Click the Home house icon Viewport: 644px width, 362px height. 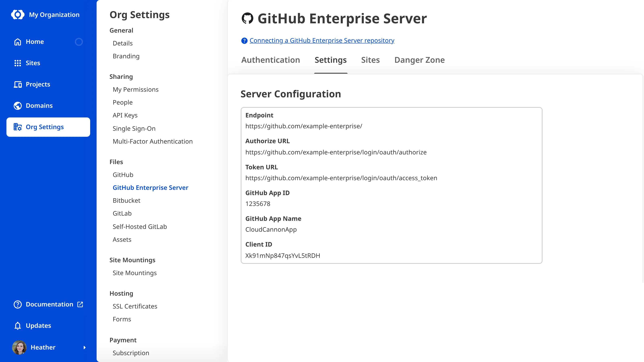pyautogui.click(x=18, y=42)
